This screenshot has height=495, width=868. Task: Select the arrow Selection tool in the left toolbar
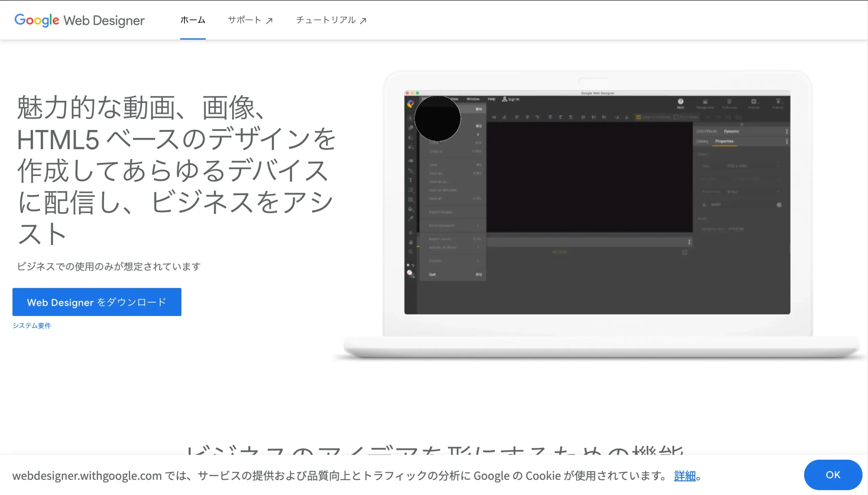(x=410, y=119)
